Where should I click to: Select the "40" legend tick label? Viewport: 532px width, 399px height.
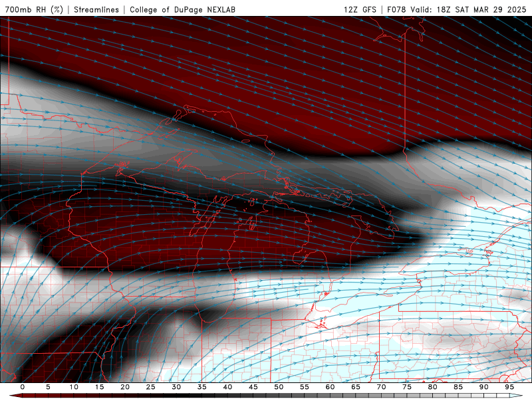pos(227,387)
